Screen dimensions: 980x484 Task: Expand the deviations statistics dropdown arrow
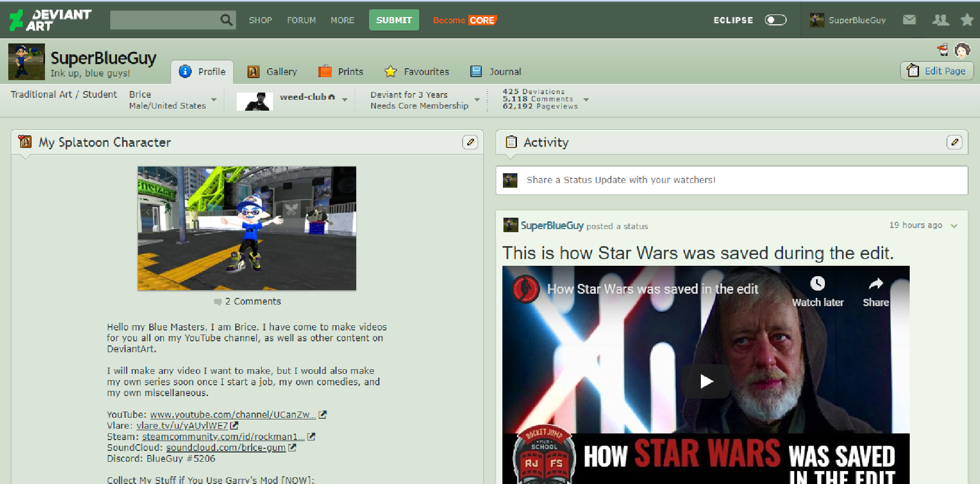tap(586, 99)
